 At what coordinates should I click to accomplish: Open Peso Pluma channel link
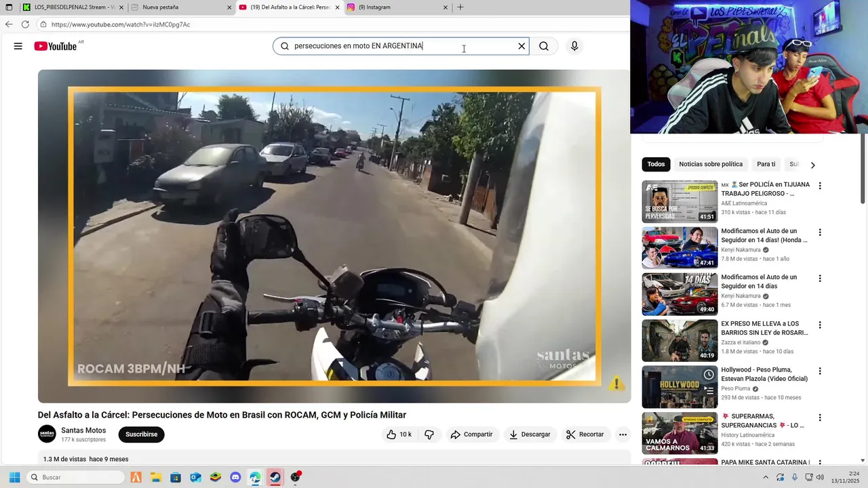click(735, 388)
